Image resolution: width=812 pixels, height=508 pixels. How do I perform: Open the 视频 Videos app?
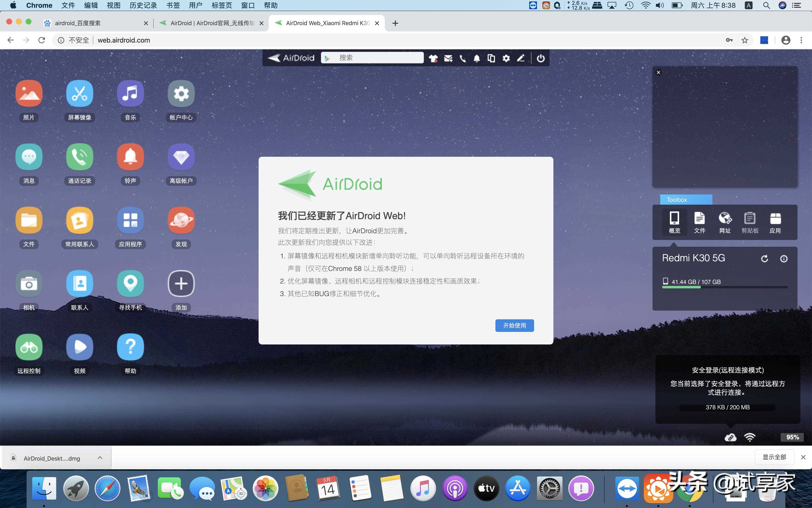coord(80,347)
